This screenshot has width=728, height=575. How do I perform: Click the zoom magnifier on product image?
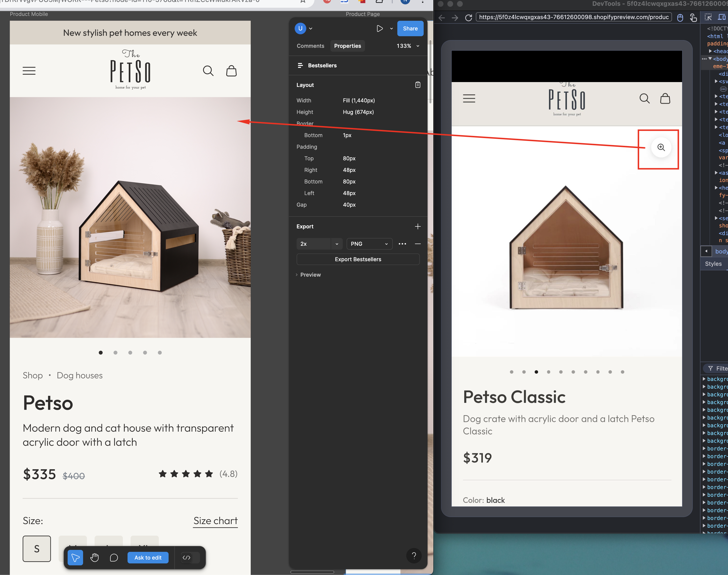click(661, 147)
